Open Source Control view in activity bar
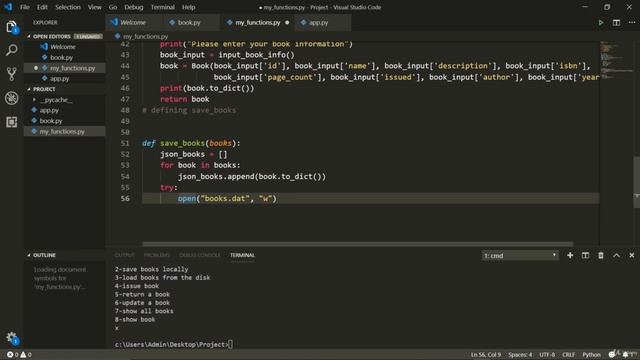640x360 pixels. [x=11, y=74]
